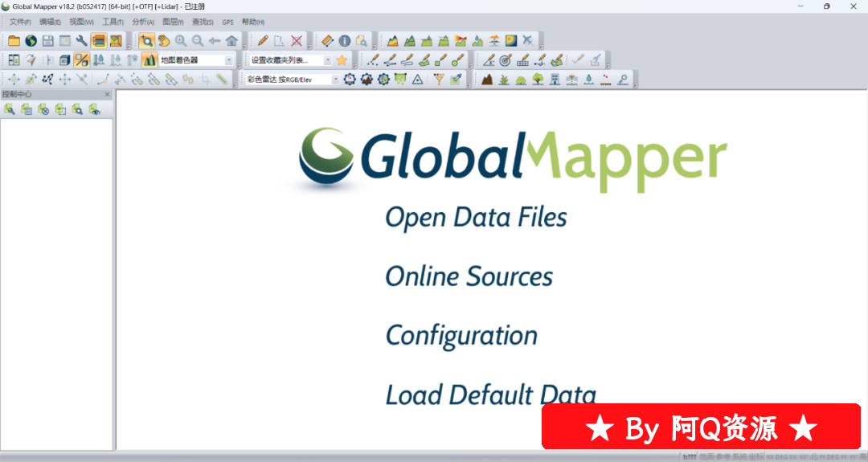868x462 pixels.
Task: Select the Measure ruler tool
Action: (328, 40)
